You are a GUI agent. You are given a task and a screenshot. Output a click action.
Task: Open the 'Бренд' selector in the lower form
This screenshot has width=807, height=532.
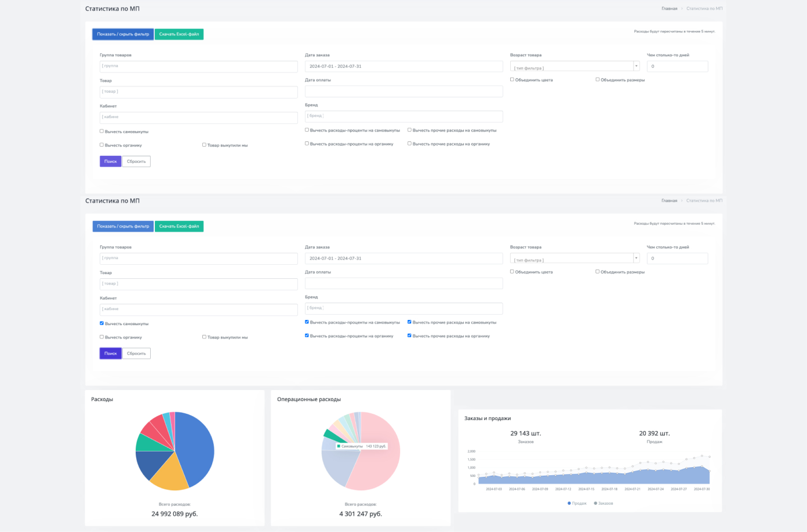coord(403,308)
